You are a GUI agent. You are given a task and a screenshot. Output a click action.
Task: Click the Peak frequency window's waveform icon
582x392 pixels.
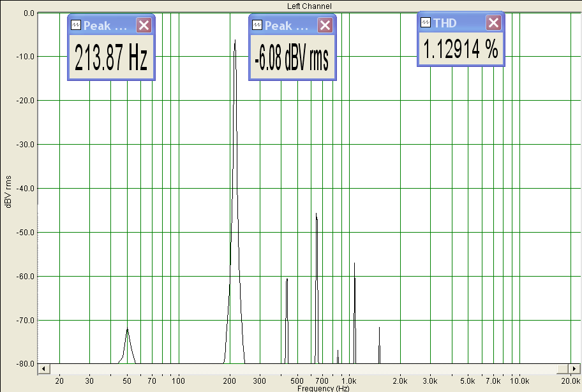pyautogui.click(x=76, y=25)
